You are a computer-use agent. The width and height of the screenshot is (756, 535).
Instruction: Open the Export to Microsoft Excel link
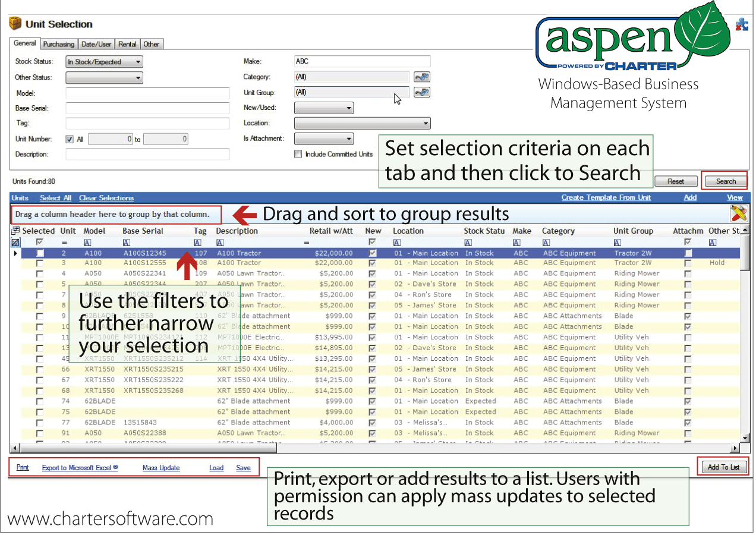tap(80, 468)
